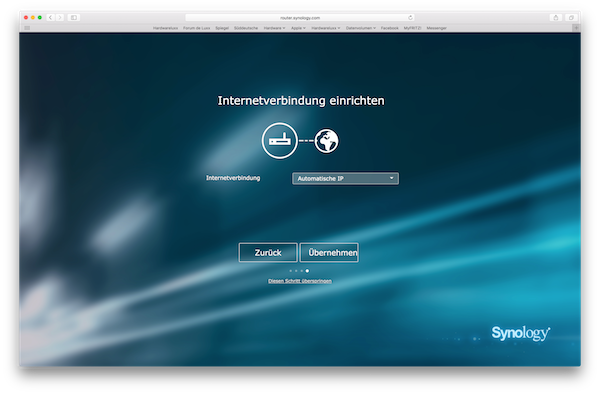600x394 pixels.
Task: Show all tabs overview button
Action: point(571,18)
